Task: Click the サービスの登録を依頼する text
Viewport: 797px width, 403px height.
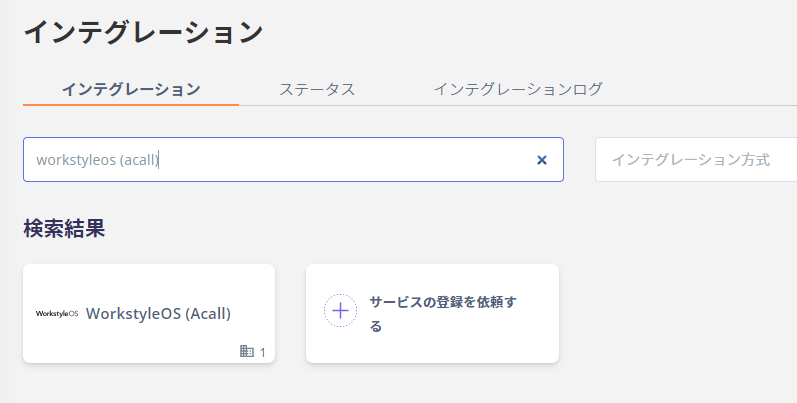Action: point(443,314)
